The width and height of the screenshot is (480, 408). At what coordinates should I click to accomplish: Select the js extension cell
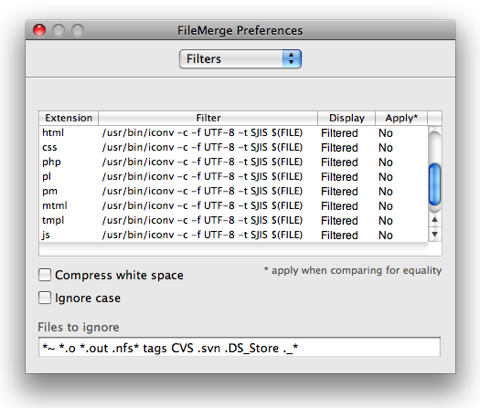(x=46, y=235)
